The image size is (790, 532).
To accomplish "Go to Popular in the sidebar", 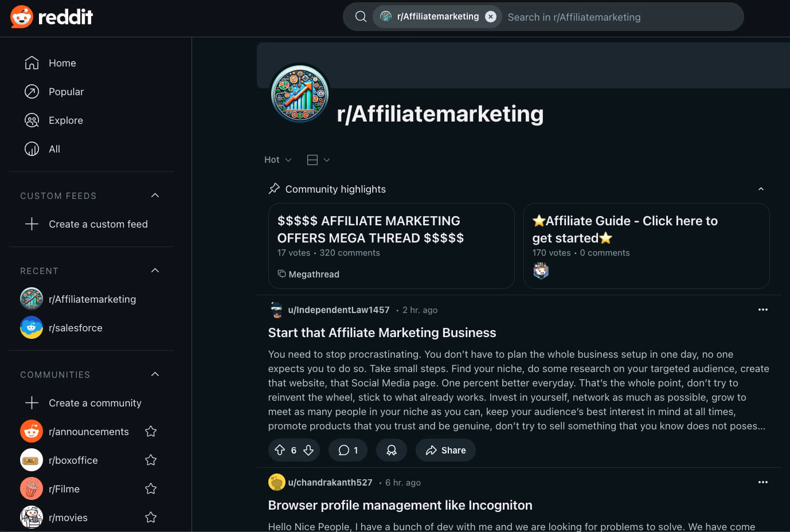I will tap(66, 92).
